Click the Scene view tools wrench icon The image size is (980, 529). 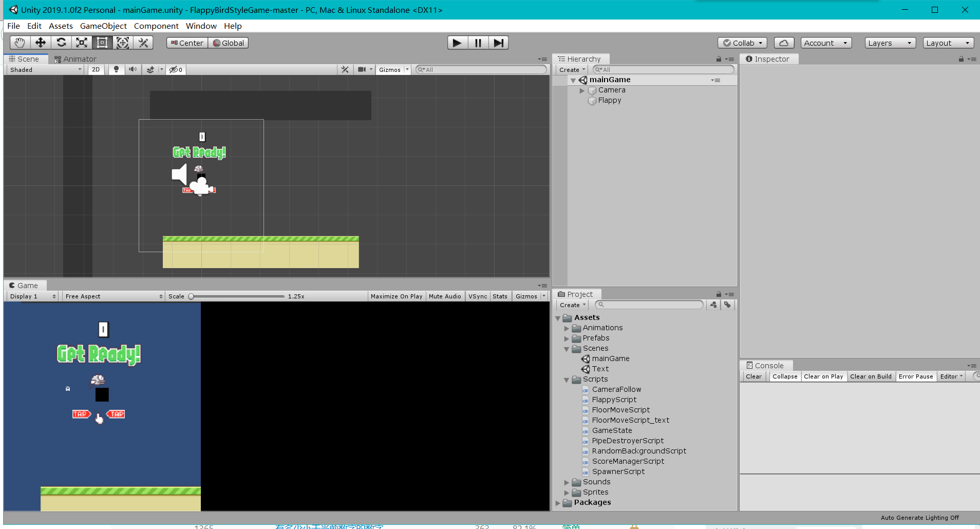tap(345, 69)
